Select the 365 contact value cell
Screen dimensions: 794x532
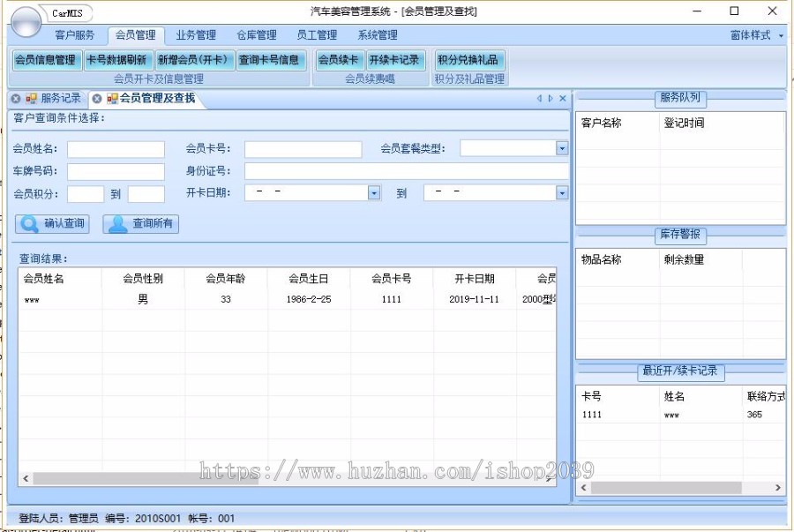pyautogui.click(x=754, y=415)
